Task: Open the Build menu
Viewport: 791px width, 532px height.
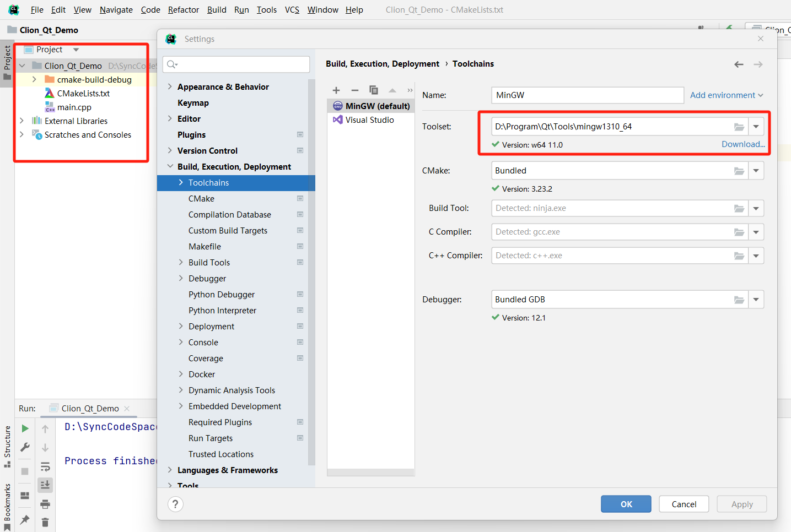Action: point(217,10)
